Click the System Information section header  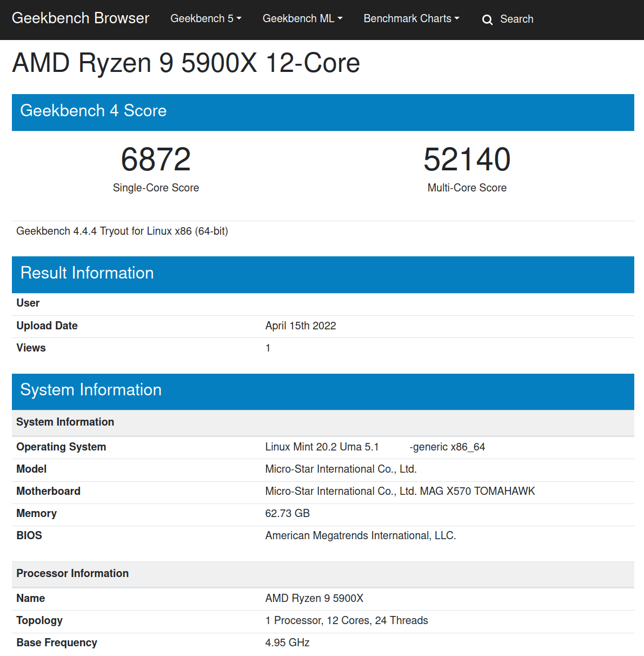(91, 390)
